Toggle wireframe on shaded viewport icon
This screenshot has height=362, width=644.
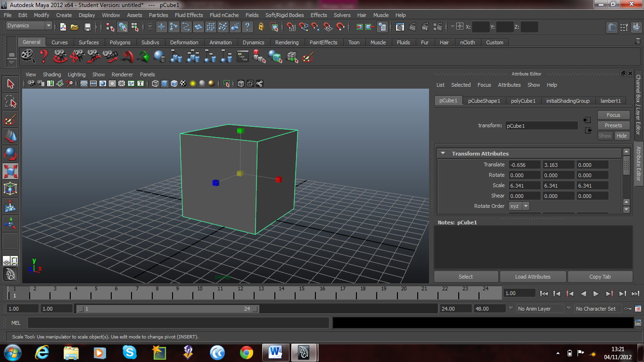174,83
